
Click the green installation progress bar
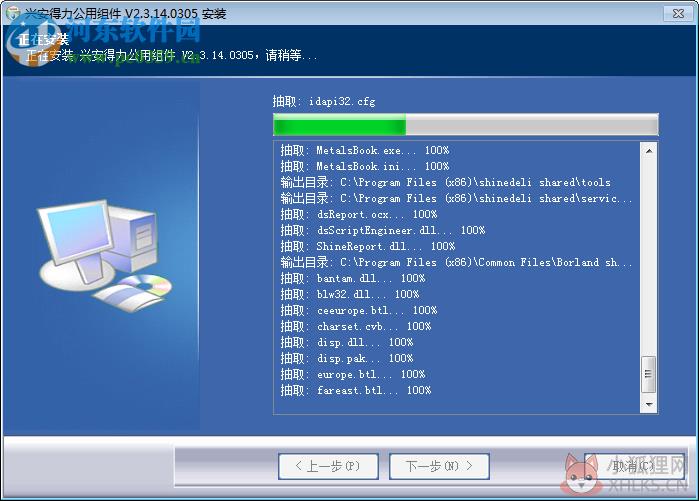click(465, 124)
